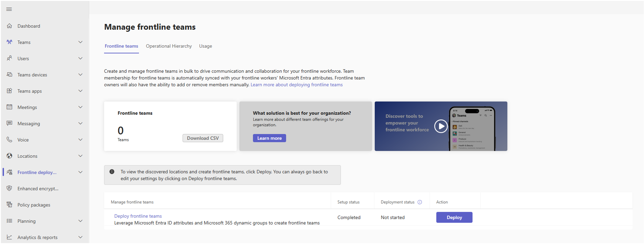The width and height of the screenshot is (644, 244).
Task: Click the Dashboard home icon
Action: click(9, 26)
